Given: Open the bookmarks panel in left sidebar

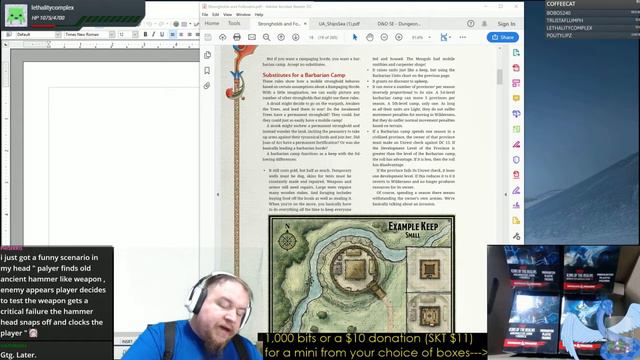Looking at the screenshot, I should [x=207, y=70].
